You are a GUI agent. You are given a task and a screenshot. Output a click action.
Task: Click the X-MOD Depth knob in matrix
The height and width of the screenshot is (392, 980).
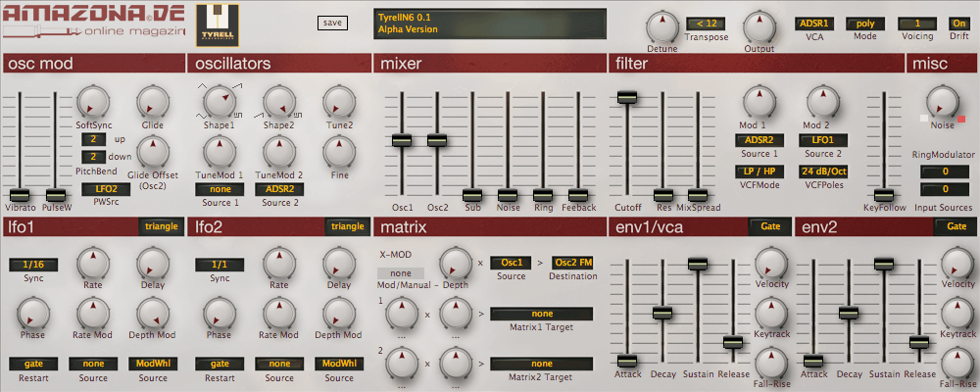point(456,263)
